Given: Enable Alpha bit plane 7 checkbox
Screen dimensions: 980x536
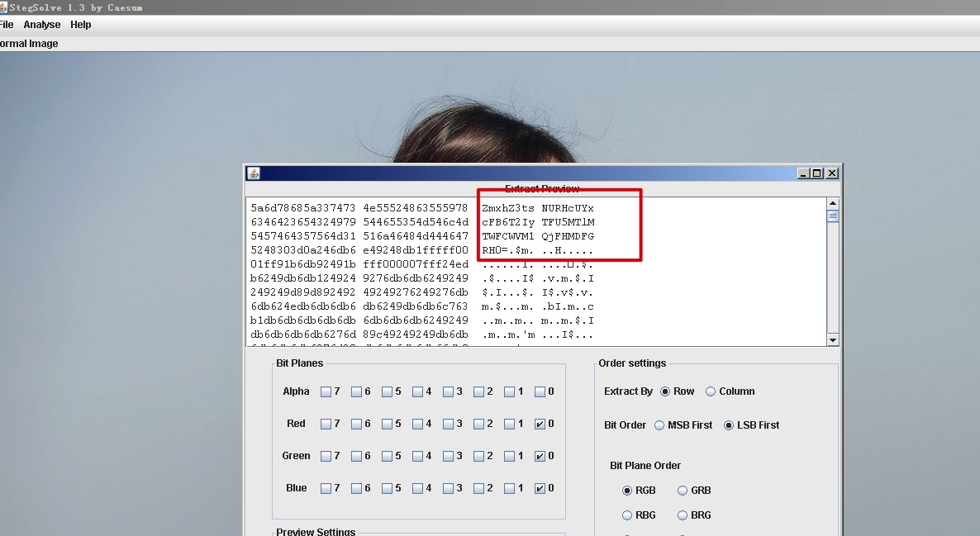Looking at the screenshot, I should [x=326, y=391].
